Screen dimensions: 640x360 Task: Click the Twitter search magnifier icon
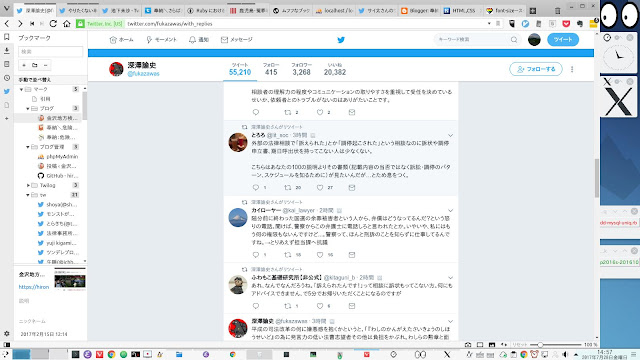pyautogui.click(x=514, y=40)
